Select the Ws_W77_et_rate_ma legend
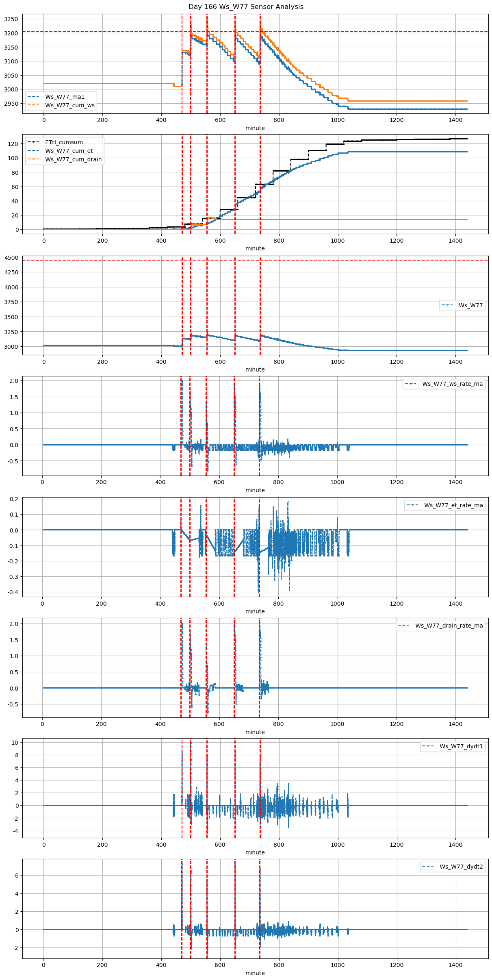The image size is (492, 980). [445, 505]
